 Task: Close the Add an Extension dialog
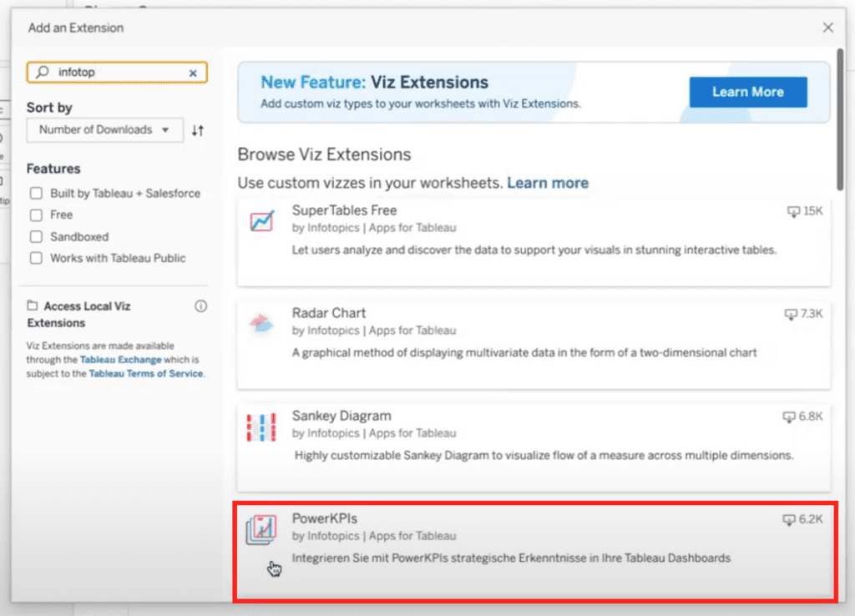[x=827, y=28]
